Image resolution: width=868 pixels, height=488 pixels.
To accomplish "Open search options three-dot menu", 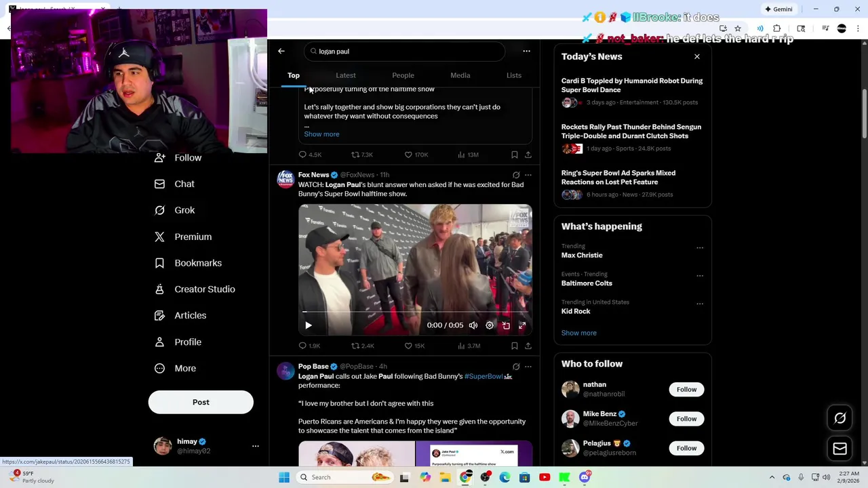I will (x=526, y=51).
